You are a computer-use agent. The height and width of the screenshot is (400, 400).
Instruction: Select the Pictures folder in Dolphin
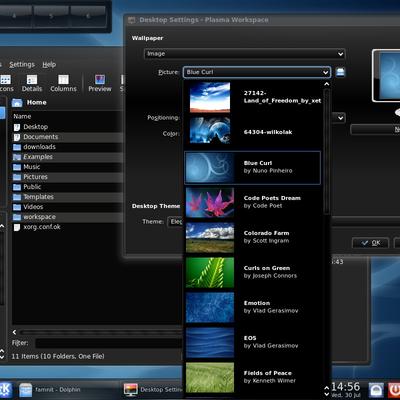[35, 177]
